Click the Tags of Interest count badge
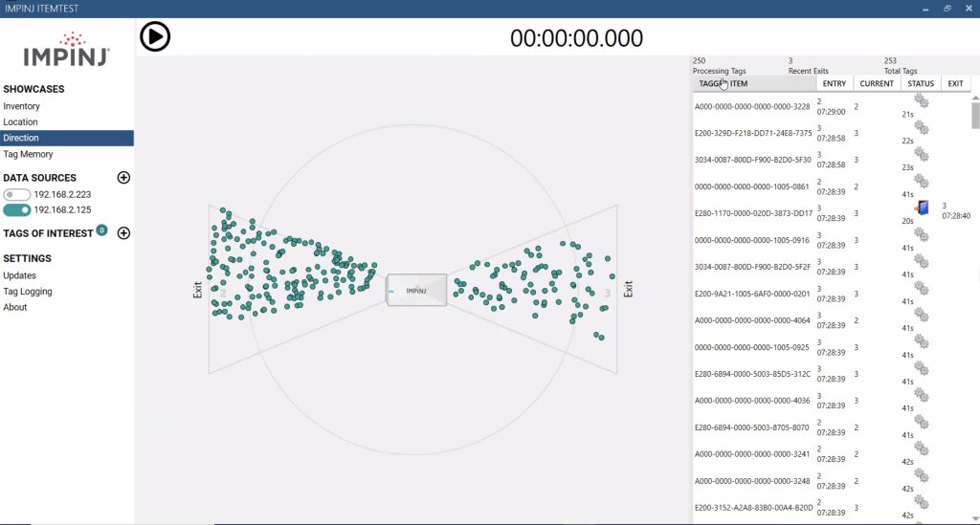The height and width of the screenshot is (525, 980). pos(101,230)
